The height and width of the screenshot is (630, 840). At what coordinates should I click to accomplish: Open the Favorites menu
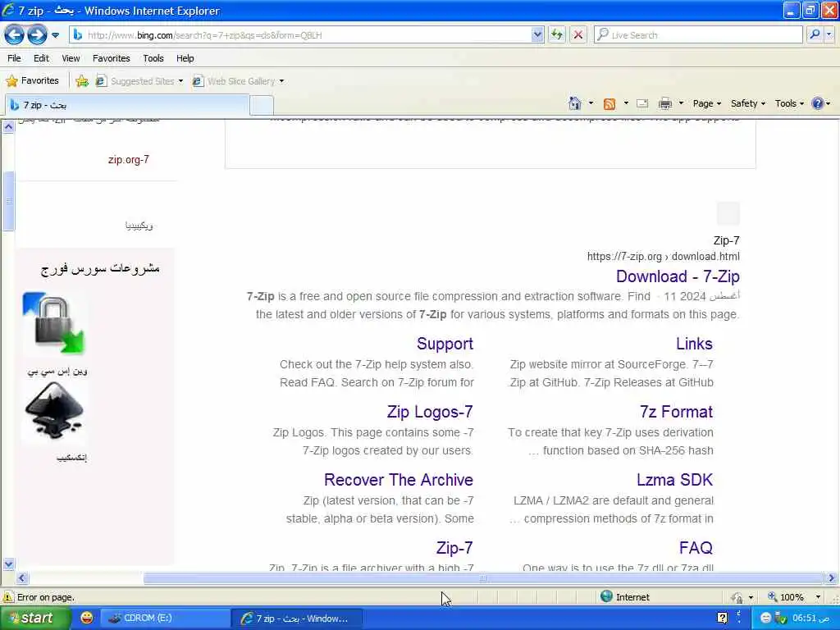[112, 58]
